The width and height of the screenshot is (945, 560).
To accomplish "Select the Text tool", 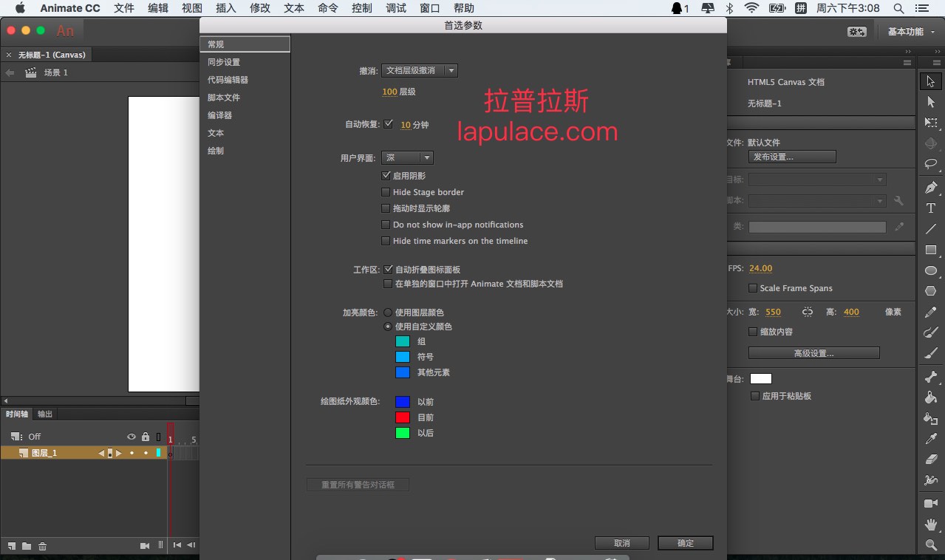I will [x=931, y=208].
